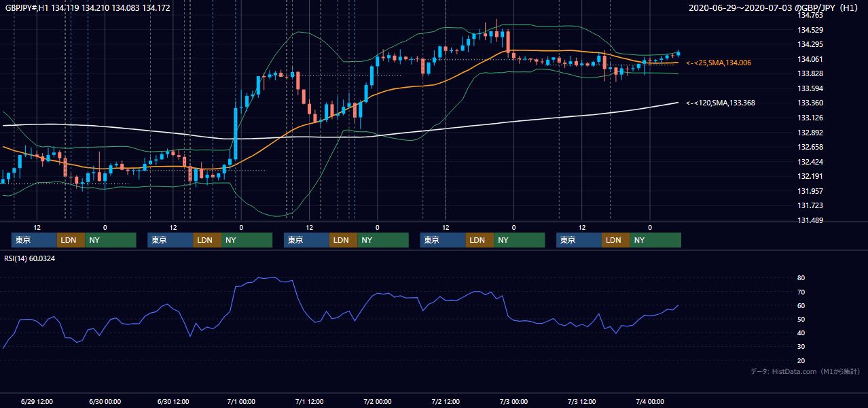Click the rightmost LDN session block
The image size is (868, 408).
click(x=615, y=240)
